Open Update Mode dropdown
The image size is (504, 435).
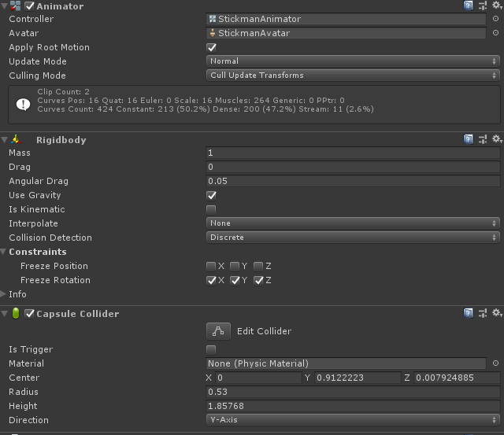click(353, 61)
